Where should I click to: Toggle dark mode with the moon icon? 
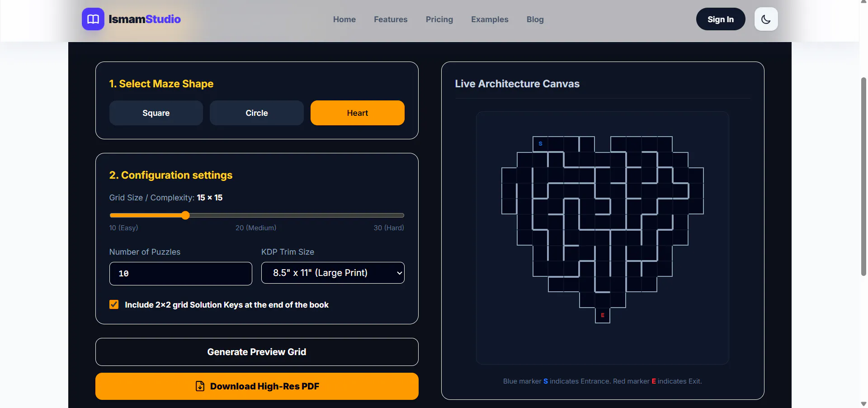coord(766,19)
